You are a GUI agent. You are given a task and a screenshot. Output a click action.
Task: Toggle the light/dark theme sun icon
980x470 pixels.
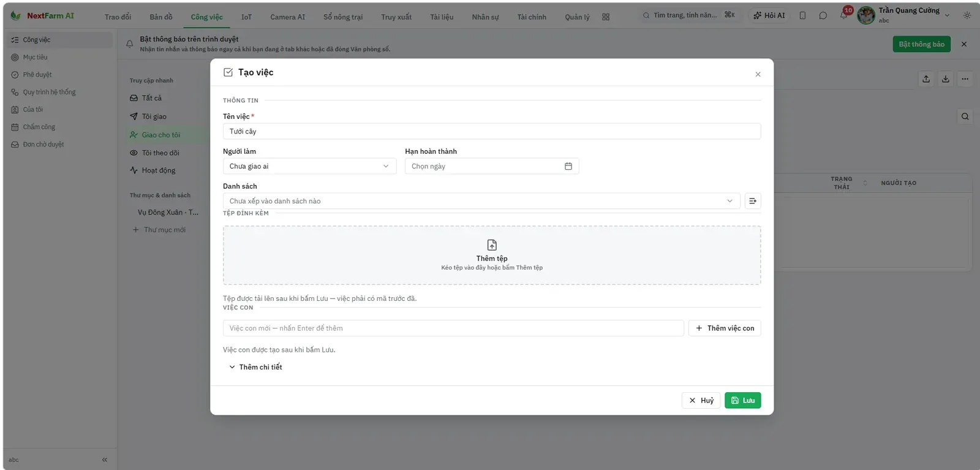coord(967,15)
